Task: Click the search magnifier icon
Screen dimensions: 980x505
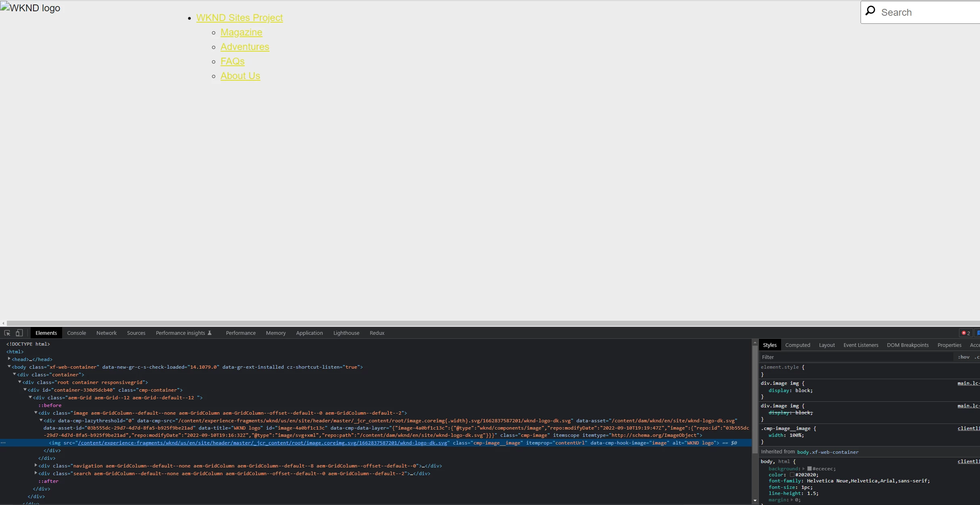Action: pos(870,11)
